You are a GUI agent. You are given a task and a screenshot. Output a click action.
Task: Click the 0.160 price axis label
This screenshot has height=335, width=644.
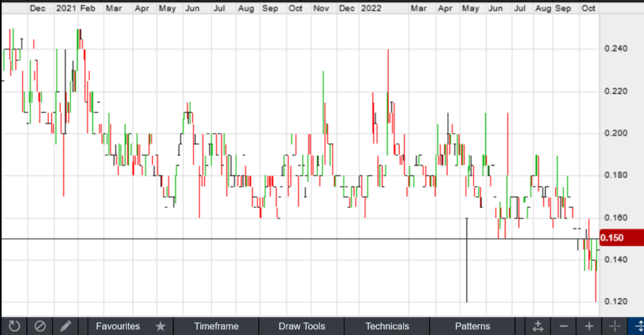pos(616,218)
